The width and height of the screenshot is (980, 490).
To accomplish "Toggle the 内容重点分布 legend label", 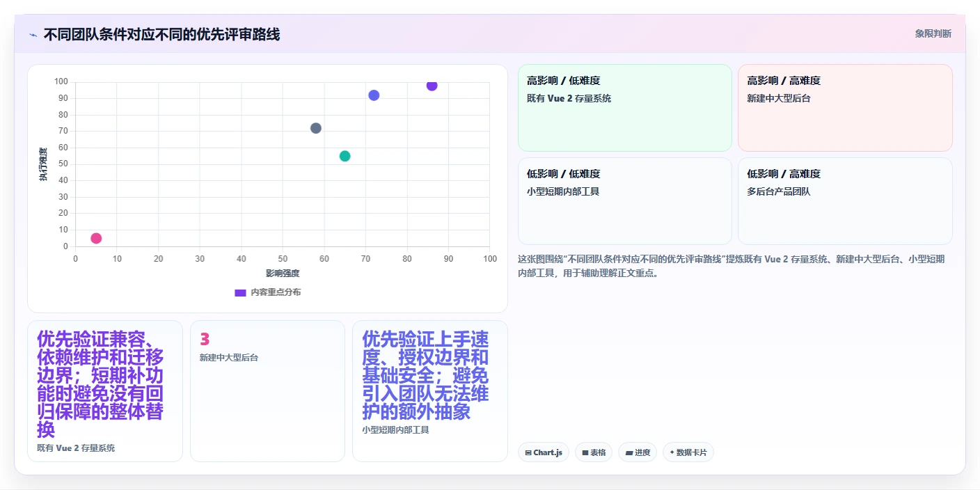I will pos(276,292).
